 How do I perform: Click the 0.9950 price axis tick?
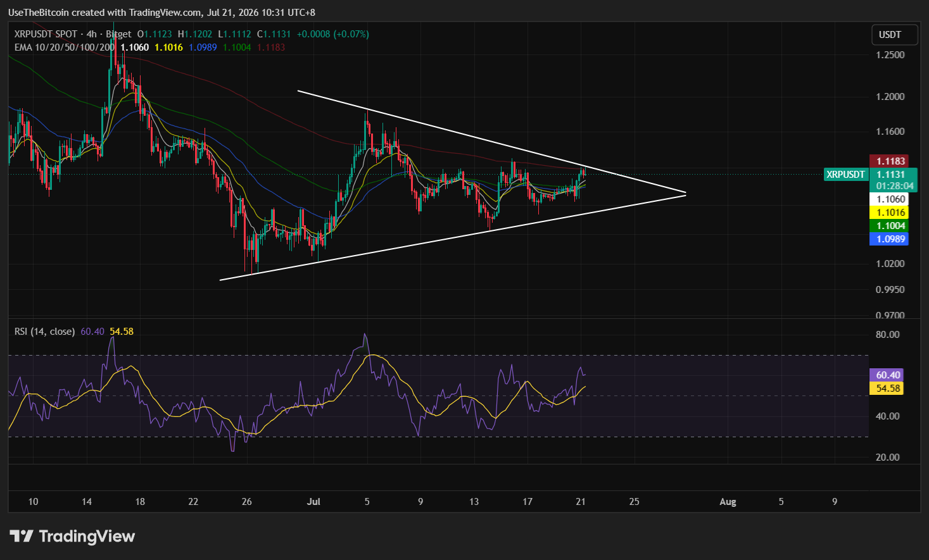[x=890, y=290]
